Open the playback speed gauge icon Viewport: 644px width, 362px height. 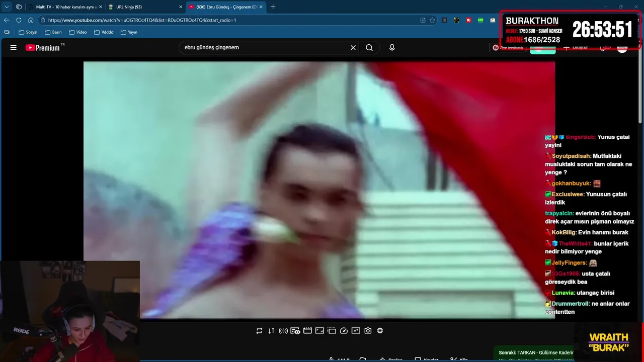click(x=344, y=331)
